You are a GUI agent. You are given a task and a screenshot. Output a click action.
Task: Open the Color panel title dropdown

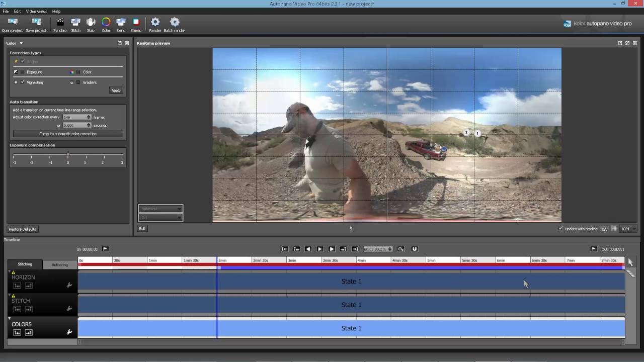[x=21, y=43]
